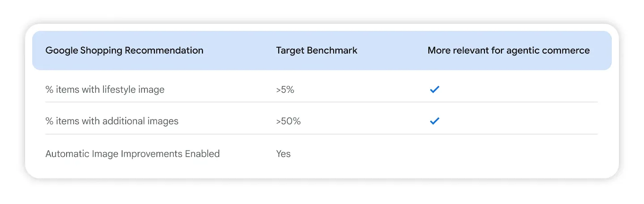Click the "% items with lifestyle image" label
This screenshot has height=204, width=644.
(105, 90)
